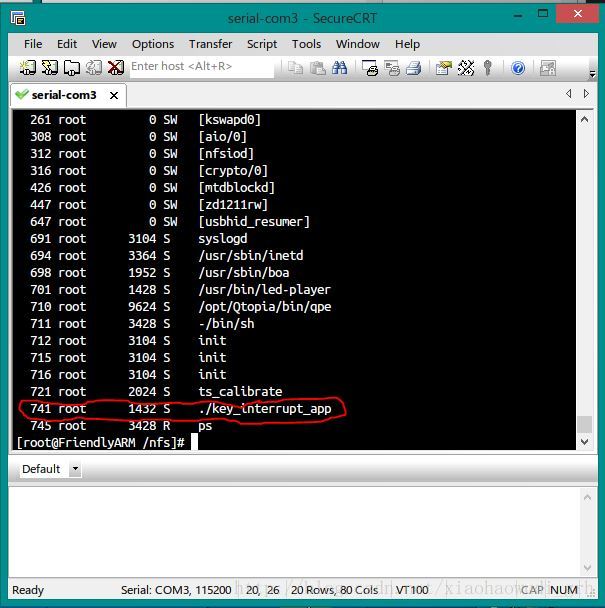Expand the toolbar overflow arrow
Viewport: 605px width, 608px height.
click(592, 73)
